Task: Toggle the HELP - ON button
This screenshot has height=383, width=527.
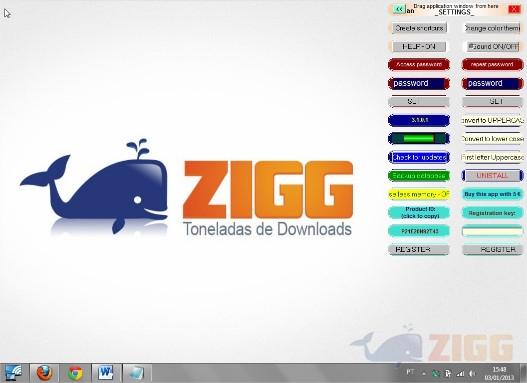Action: (419, 46)
